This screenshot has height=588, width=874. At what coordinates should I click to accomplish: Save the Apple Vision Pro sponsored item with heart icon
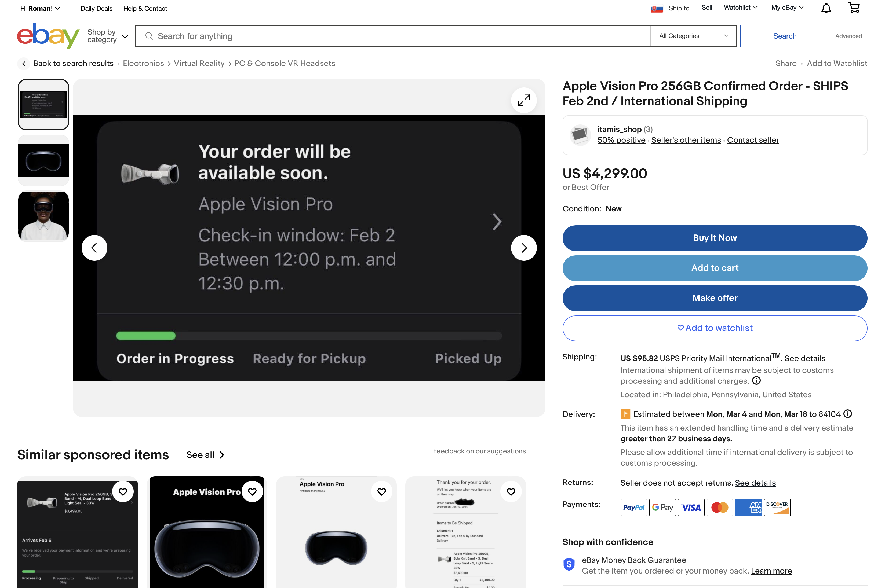pyautogui.click(x=252, y=491)
